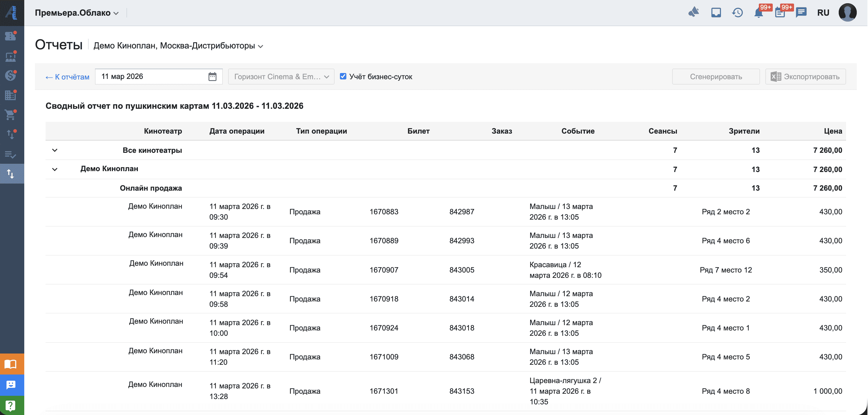Toggle Учёт бизнес-суток checkbox
Screen dimensions: 868x415
pos(343,76)
